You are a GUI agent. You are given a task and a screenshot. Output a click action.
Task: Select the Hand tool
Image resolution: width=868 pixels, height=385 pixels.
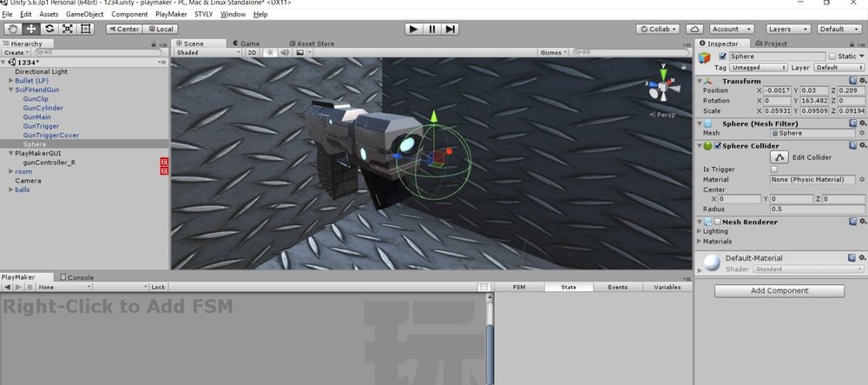13,29
